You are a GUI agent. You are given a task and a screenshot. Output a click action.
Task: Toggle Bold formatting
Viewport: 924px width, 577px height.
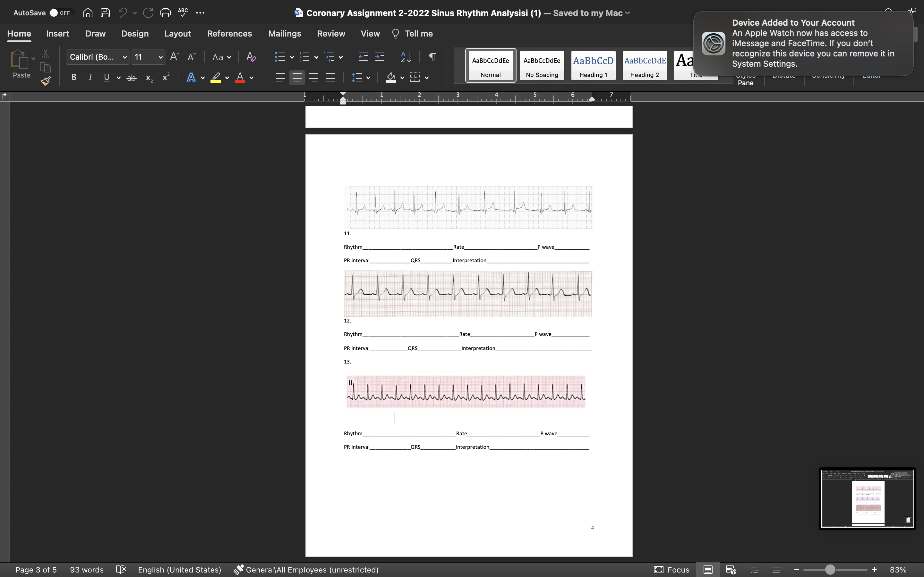[74, 78]
